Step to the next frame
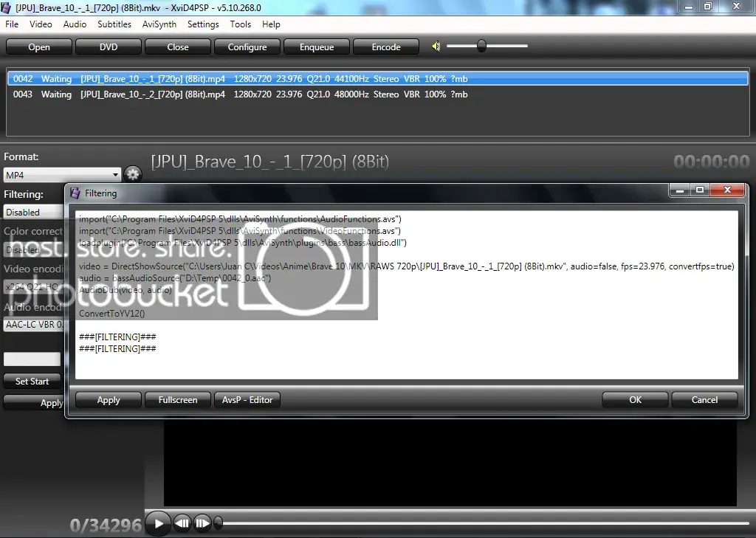756x538 pixels. click(202, 523)
